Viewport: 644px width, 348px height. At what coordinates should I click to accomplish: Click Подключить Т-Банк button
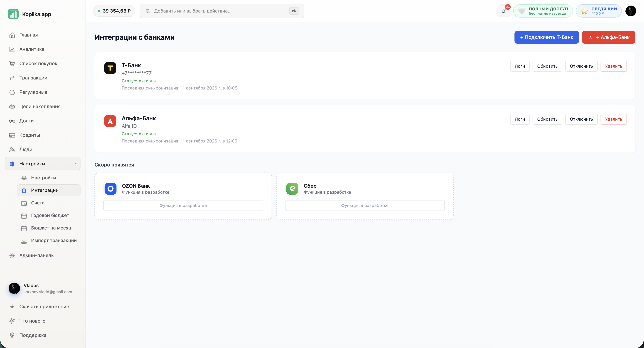point(547,37)
